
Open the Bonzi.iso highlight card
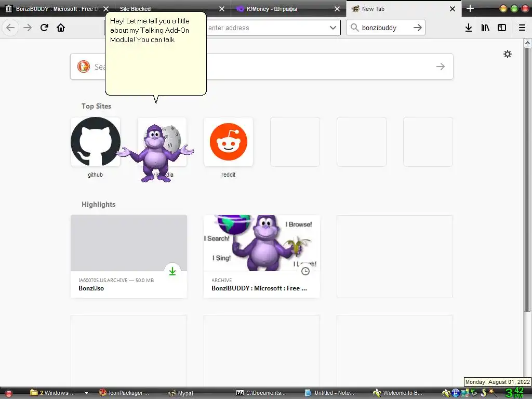[x=129, y=257]
